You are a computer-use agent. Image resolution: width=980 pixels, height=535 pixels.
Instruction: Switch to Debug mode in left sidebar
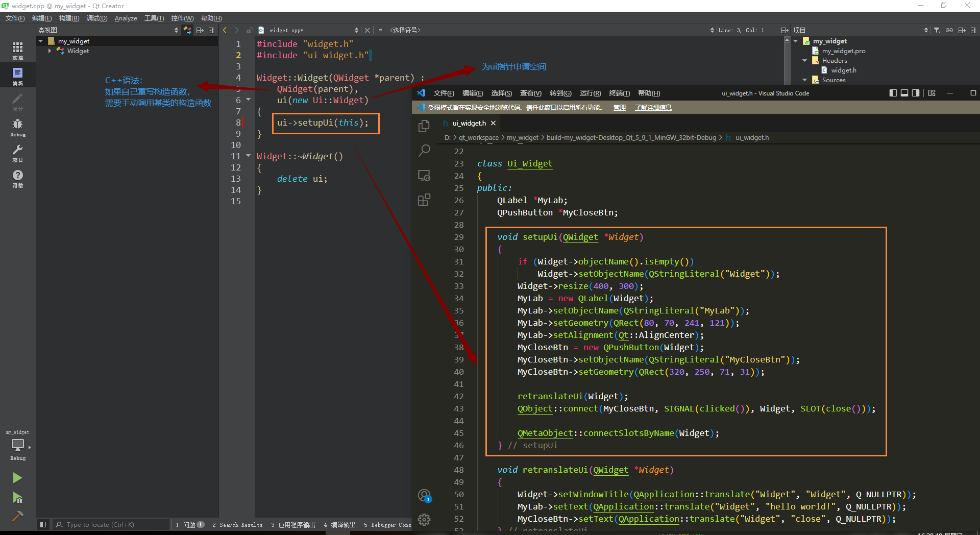17,127
